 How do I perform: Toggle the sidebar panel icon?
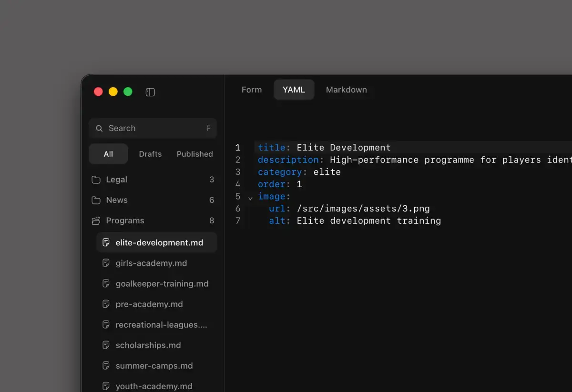click(x=150, y=92)
